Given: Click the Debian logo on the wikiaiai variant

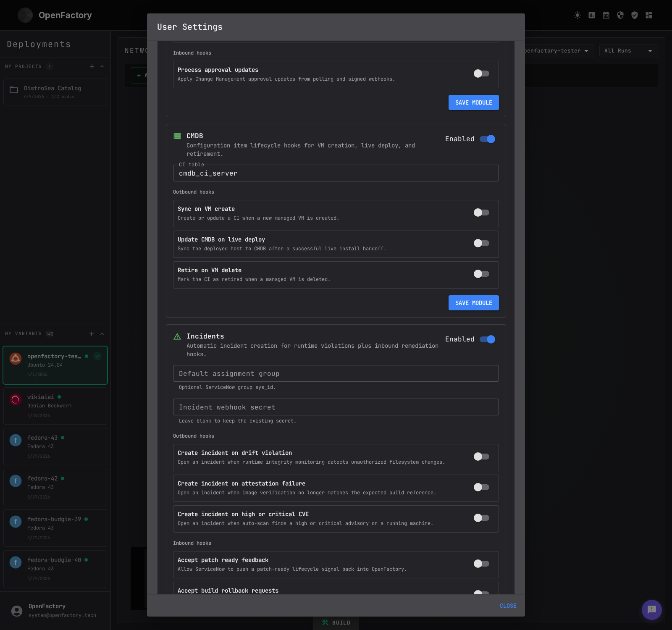Looking at the screenshot, I should [15, 399].
